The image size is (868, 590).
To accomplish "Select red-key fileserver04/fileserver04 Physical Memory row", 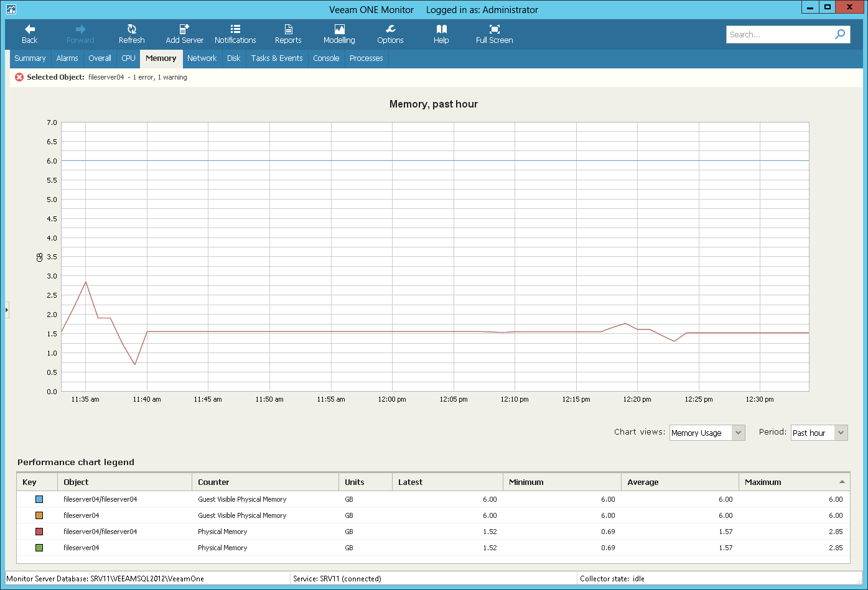I will [433, 532].
